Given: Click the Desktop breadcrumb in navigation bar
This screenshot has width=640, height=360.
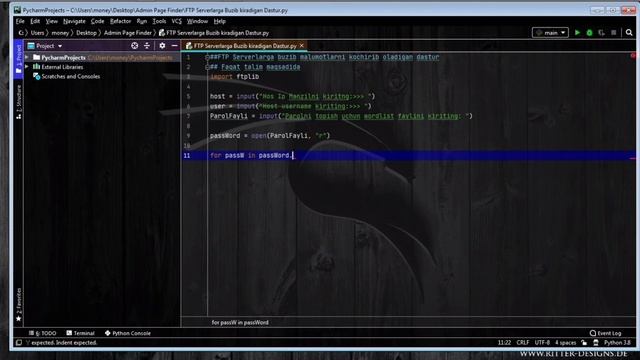Looking at the screenshot, I should click(x=86, y=33).
